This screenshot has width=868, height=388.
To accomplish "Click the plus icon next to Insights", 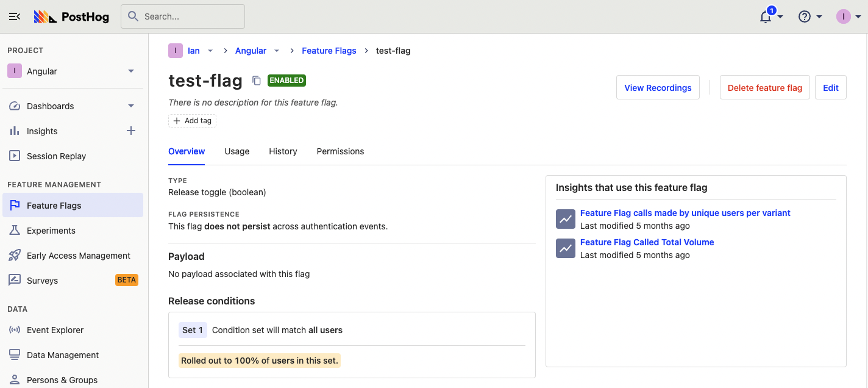I will [130, 131].
